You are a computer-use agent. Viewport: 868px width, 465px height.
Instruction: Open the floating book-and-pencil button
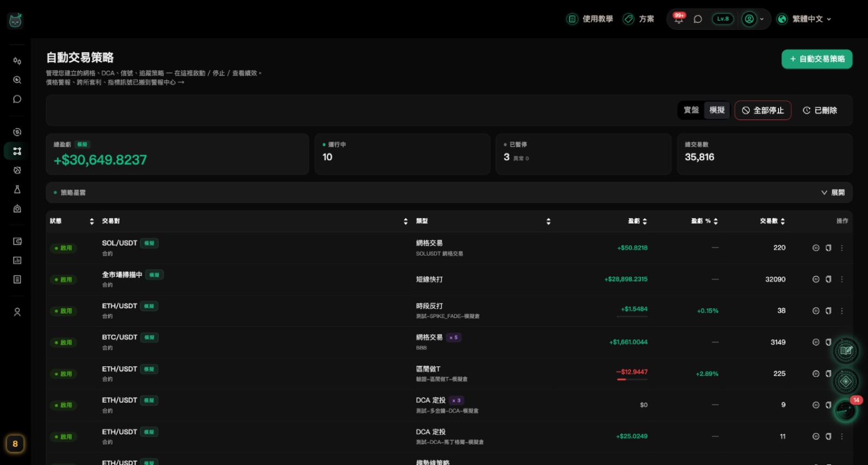pos(846,351)
